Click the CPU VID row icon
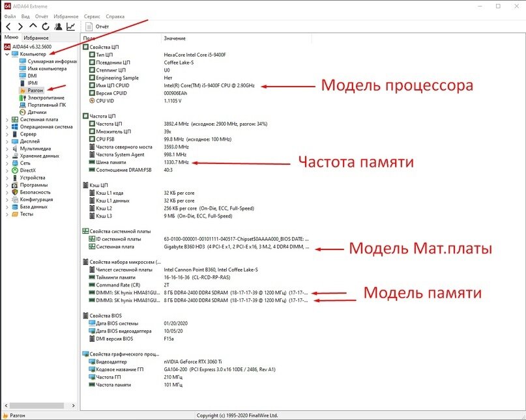This screenshot has width=526, height=420. tap(92, 101)
